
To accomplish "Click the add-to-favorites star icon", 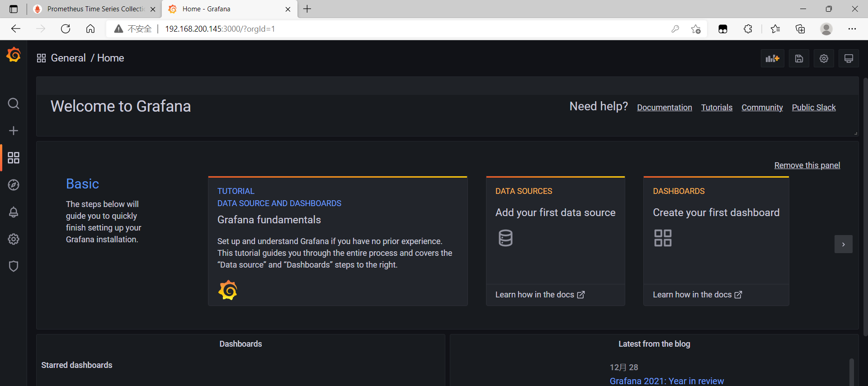I will 696,29.
